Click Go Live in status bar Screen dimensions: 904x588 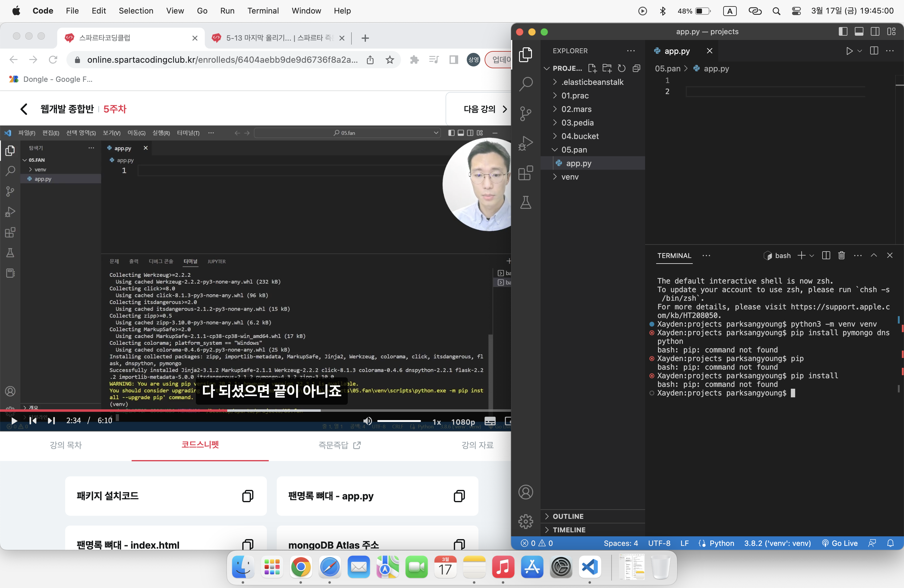(839, 543)
